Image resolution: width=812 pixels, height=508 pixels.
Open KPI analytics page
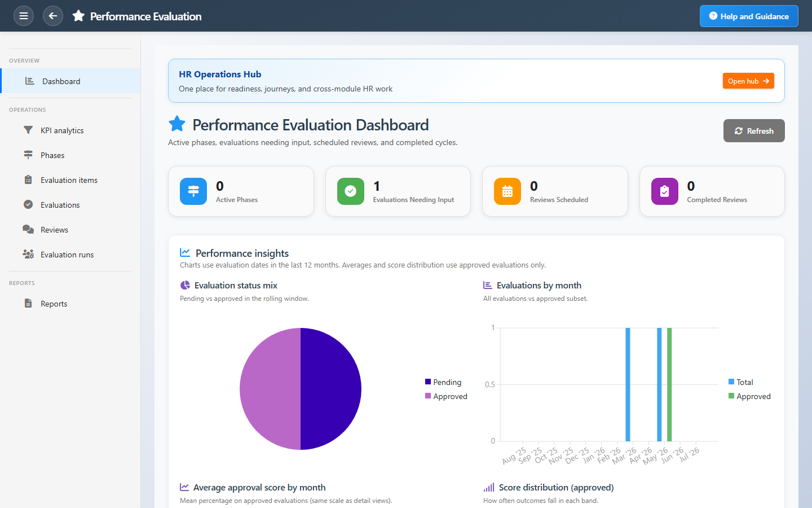[70, 130]
